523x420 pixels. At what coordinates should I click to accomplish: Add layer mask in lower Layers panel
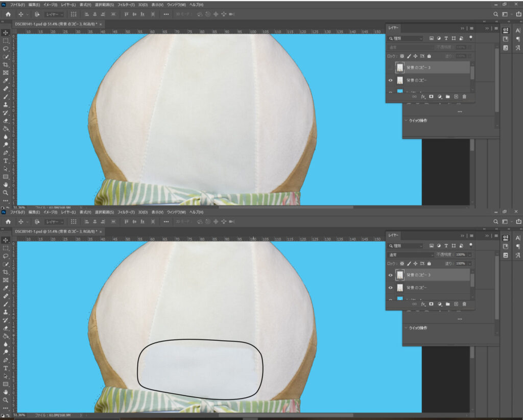click(431, 304)
